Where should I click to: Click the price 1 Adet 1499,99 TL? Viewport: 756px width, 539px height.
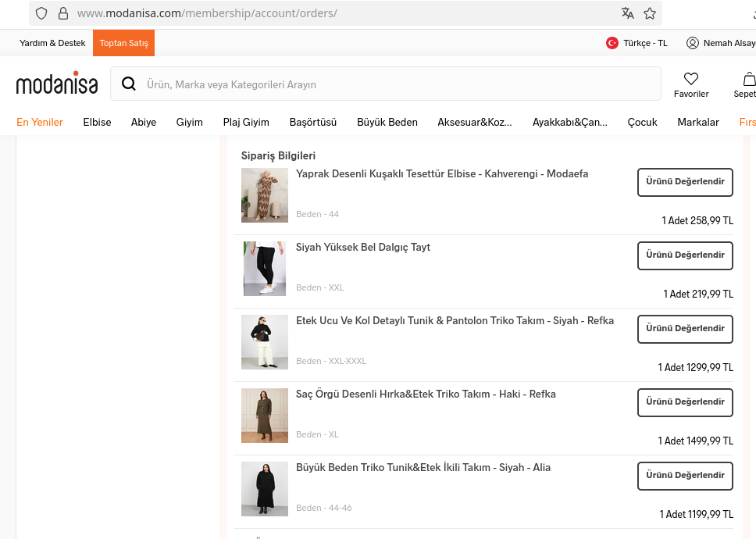(696, 441)
